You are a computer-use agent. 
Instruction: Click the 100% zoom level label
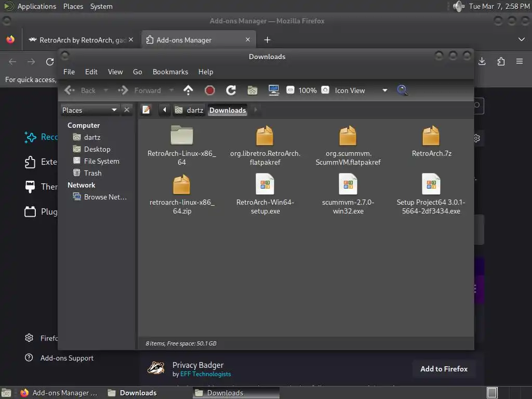[x=308, y=90]
